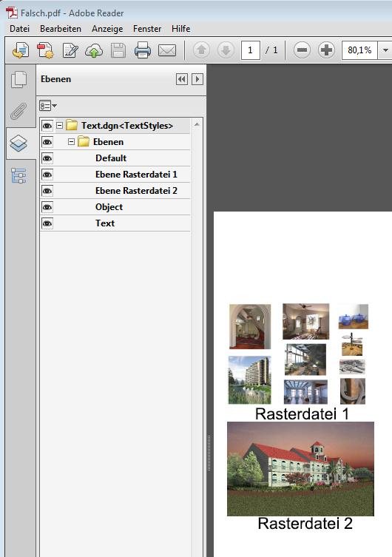
Task: Click the Send by email envelope icon
Action: (167, 50)
